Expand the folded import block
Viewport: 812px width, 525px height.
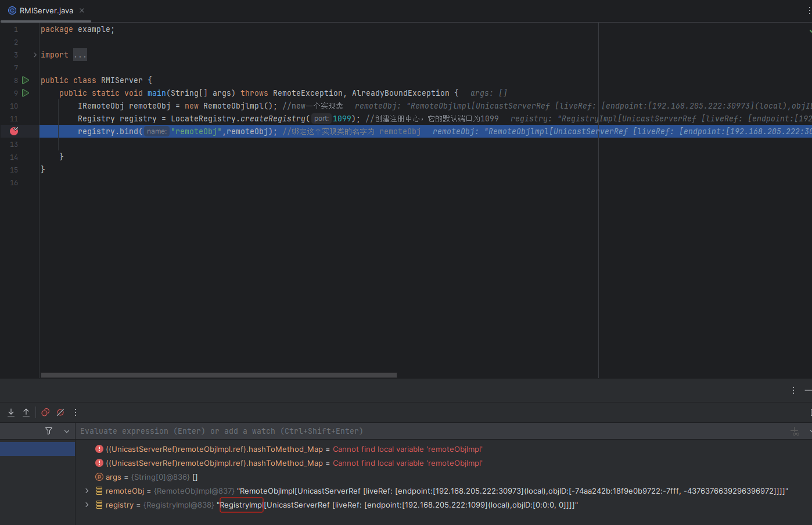tap(35, 55)
